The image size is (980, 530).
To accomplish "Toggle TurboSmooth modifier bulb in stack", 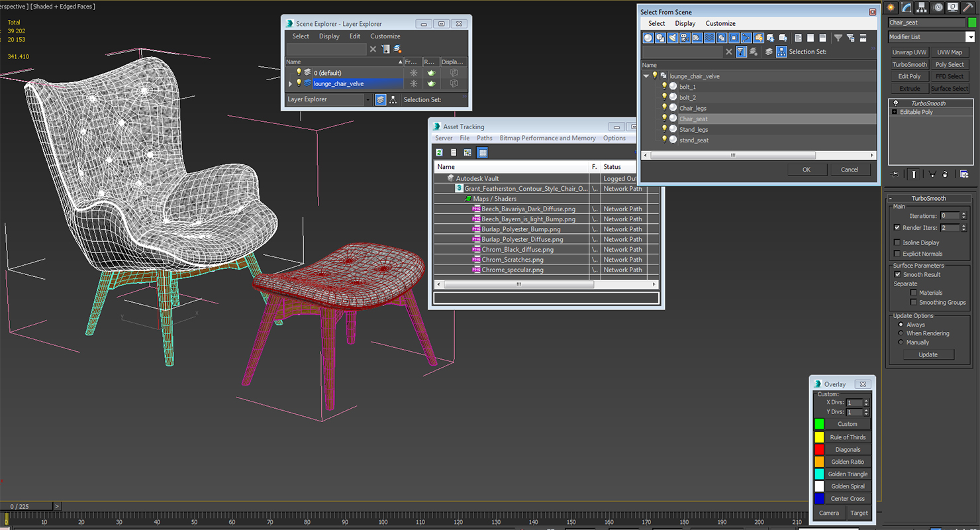I will point(896,103).
